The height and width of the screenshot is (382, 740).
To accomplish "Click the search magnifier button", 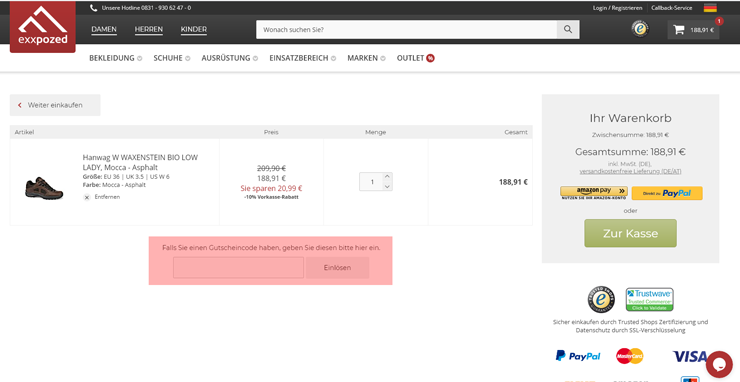I will click(x=568, y=29).
